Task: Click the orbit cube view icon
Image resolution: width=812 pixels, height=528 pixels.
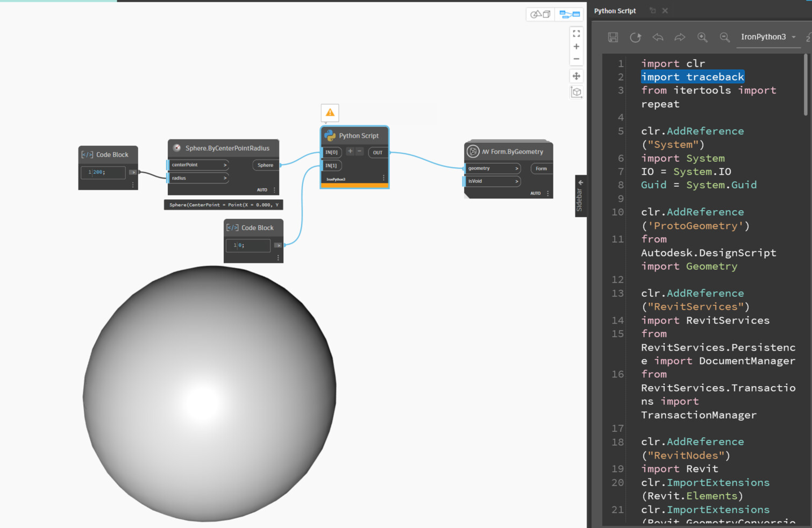Action: pos(576,92)
